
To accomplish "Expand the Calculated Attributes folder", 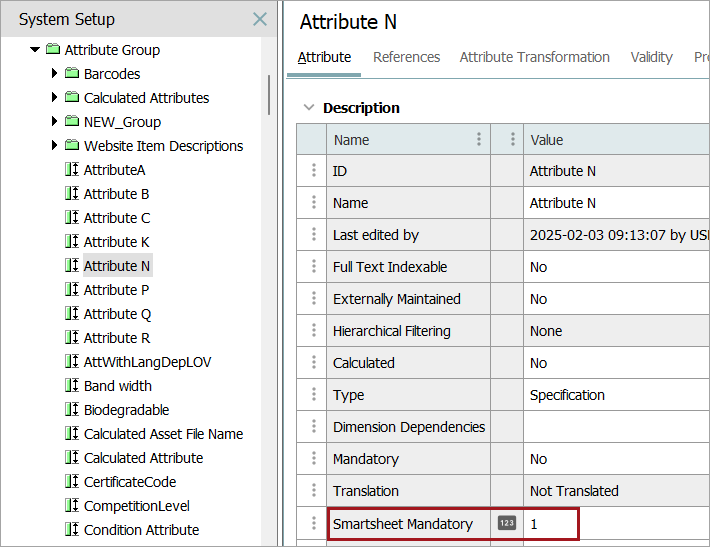I will (54, 97).
